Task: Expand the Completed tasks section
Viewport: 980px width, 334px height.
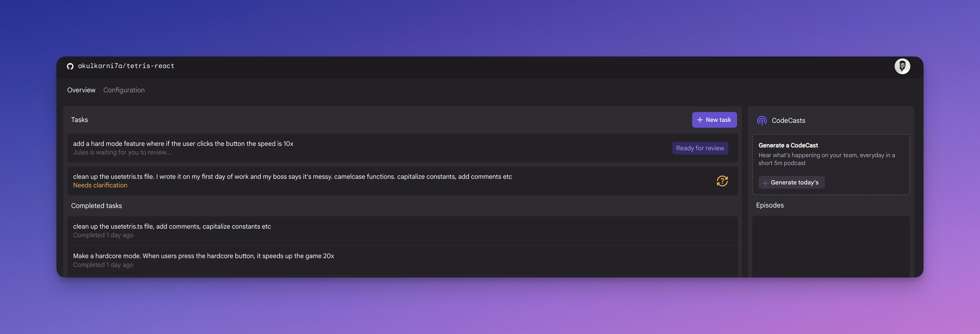Action: [x=96, y=206]
